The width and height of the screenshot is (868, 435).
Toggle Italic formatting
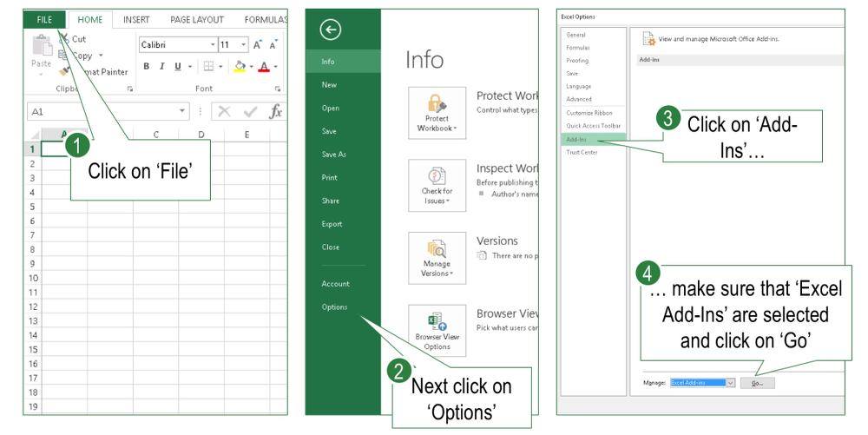[x=161, y=66]
